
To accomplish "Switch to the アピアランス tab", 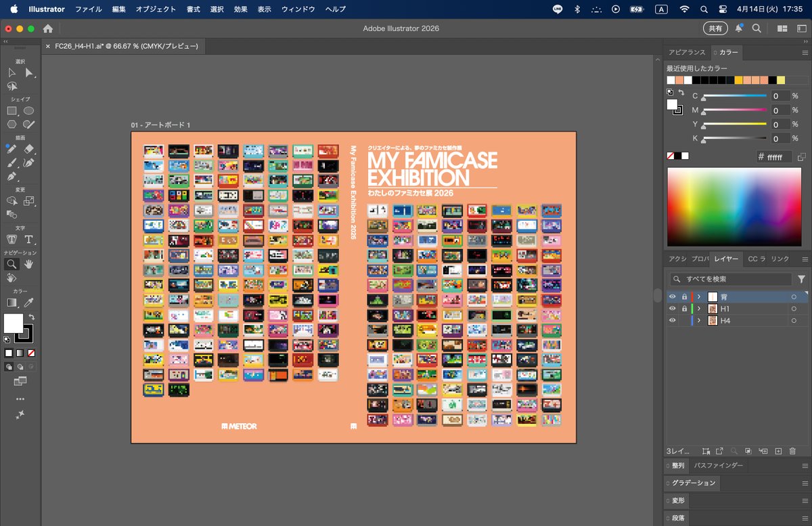I will coord(687,52).
